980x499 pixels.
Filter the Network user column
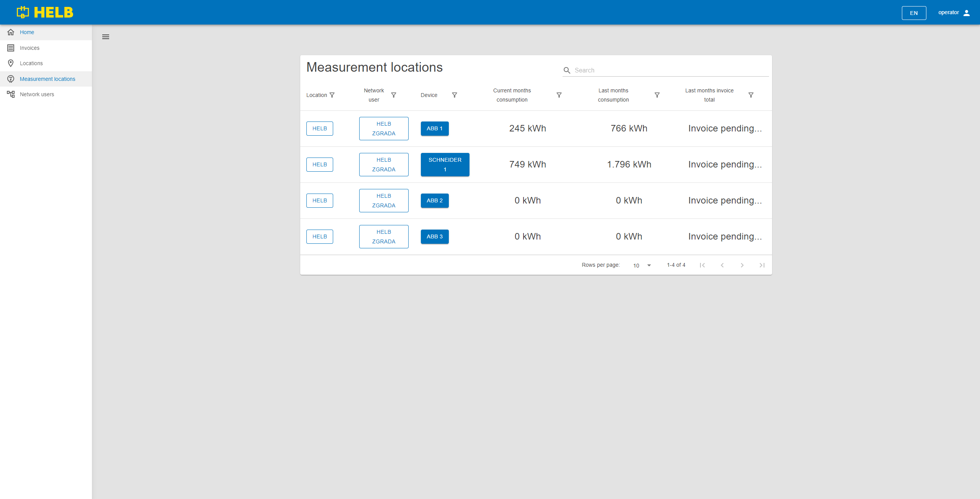(x=394, y=95)
